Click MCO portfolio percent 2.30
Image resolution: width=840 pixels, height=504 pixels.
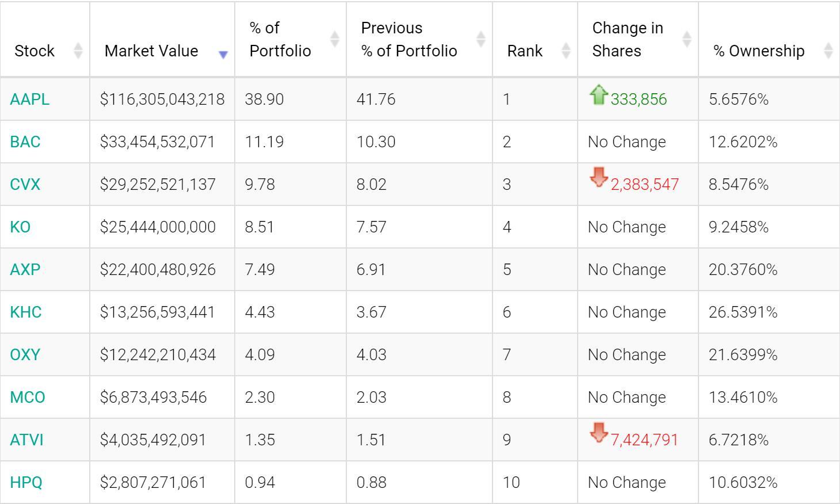click(259, 397)
